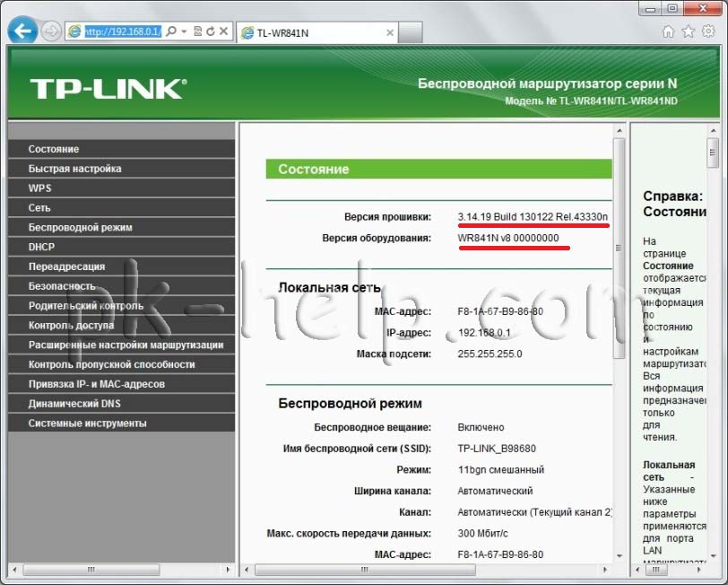Click the down arrow of main vertical scrollbar

coord(619,555)
